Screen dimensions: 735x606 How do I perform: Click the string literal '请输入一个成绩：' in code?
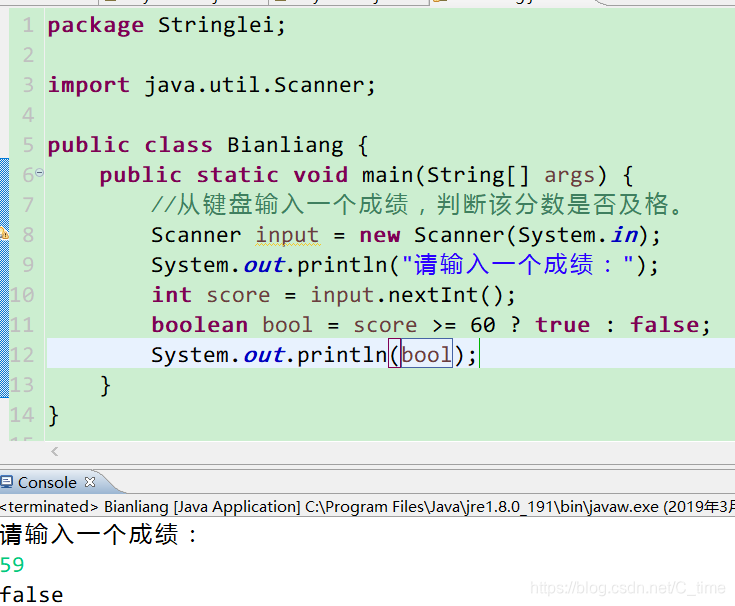[x=518, y=265]
